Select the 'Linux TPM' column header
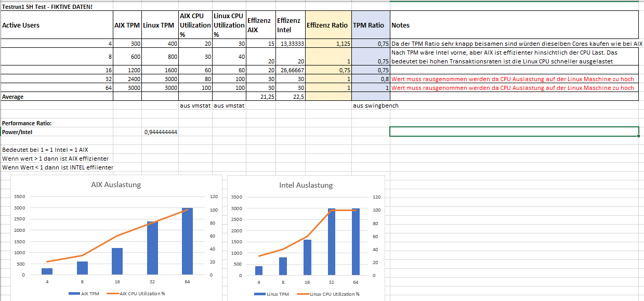 coord(160,25)
